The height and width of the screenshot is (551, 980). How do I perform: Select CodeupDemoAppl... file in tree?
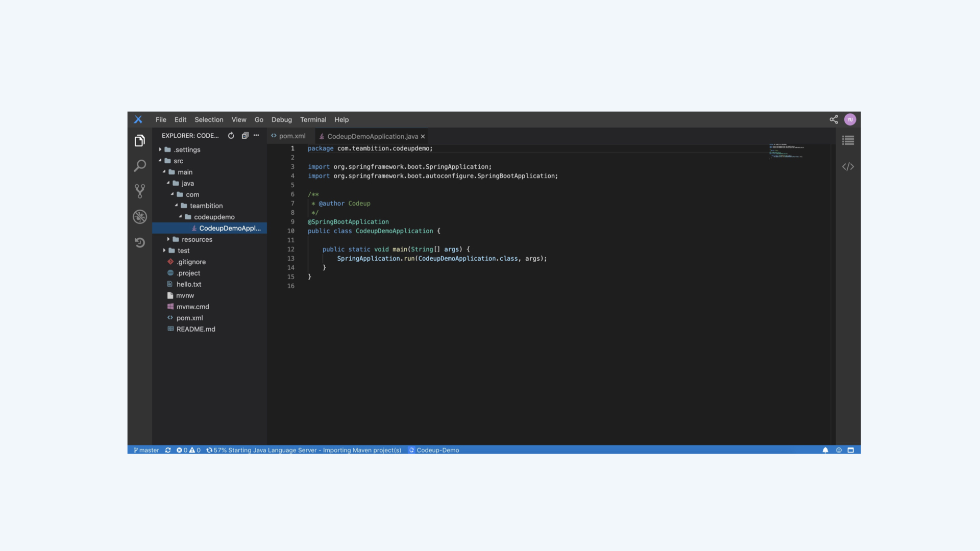coord(209,228)
